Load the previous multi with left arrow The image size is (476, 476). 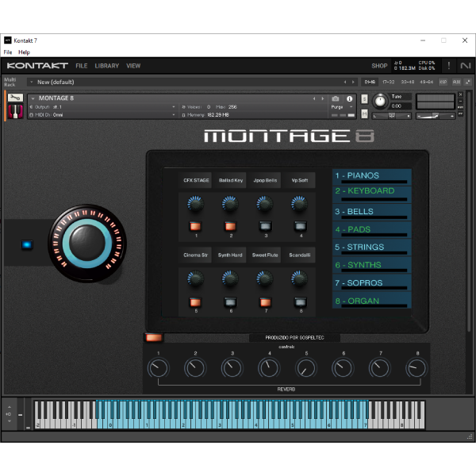345,82
